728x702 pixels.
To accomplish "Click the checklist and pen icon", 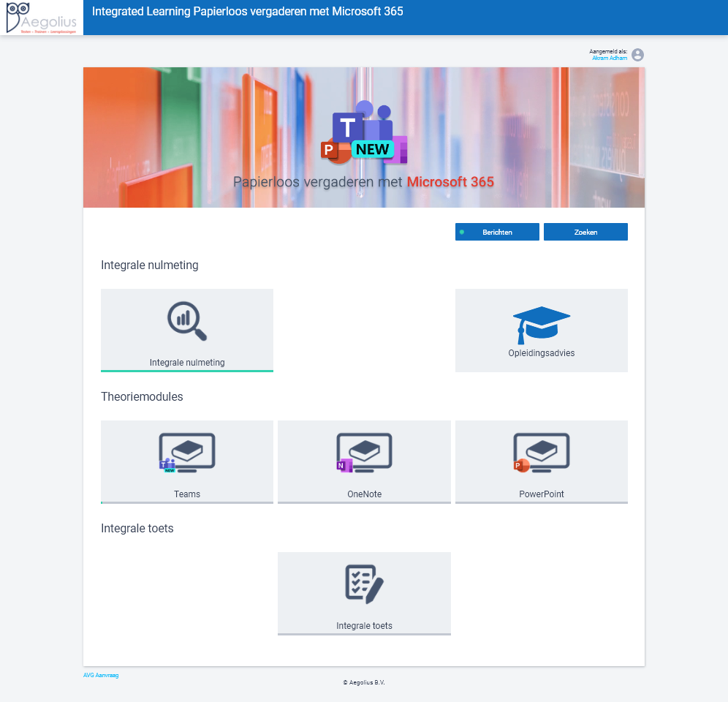I will coord(364,584).
